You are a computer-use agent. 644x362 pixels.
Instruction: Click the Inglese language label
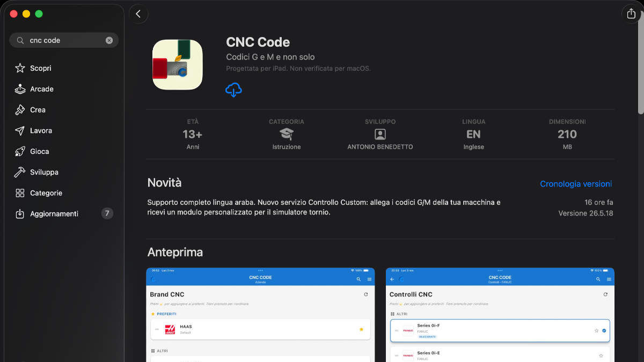(474, 147)
